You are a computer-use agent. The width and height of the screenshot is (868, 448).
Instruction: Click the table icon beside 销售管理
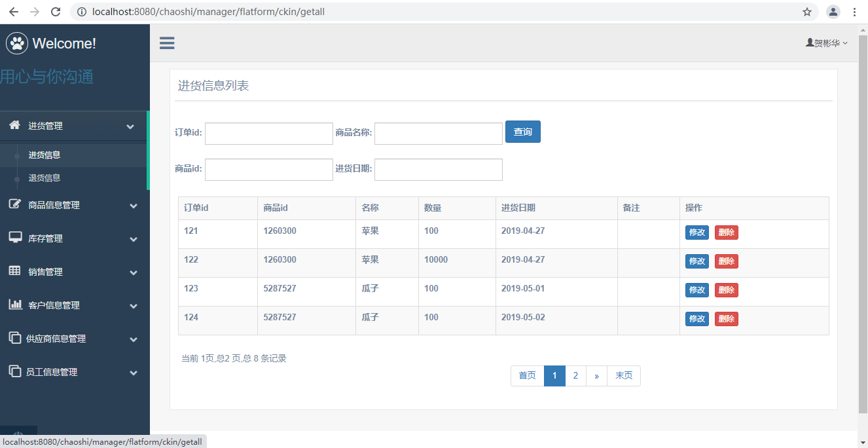tap(14, 271)
